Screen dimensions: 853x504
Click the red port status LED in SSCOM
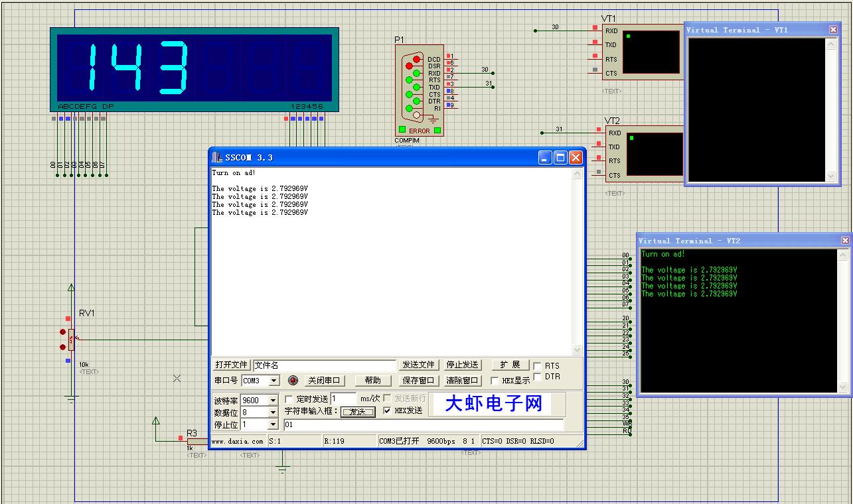click(293, 380)
